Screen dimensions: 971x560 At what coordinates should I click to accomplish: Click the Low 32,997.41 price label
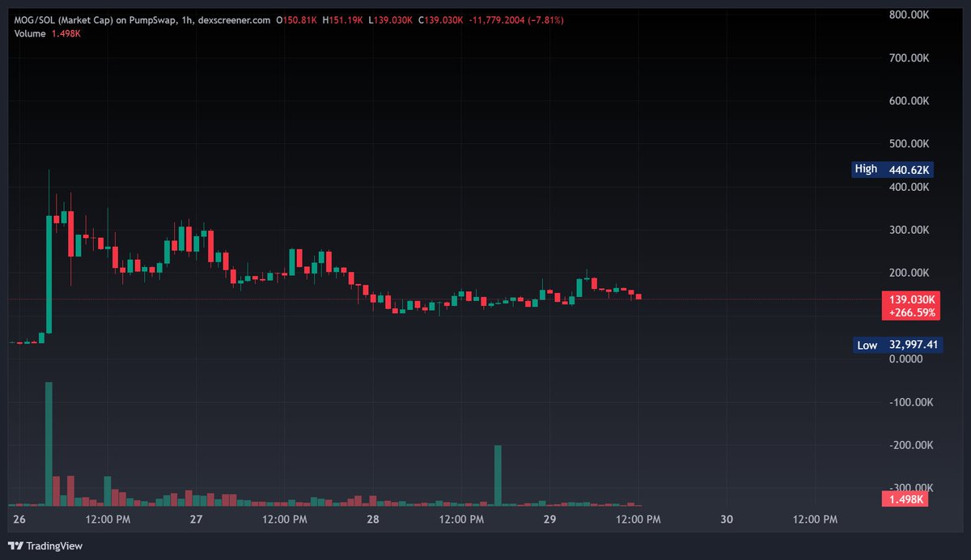click(x=898, y=345)
